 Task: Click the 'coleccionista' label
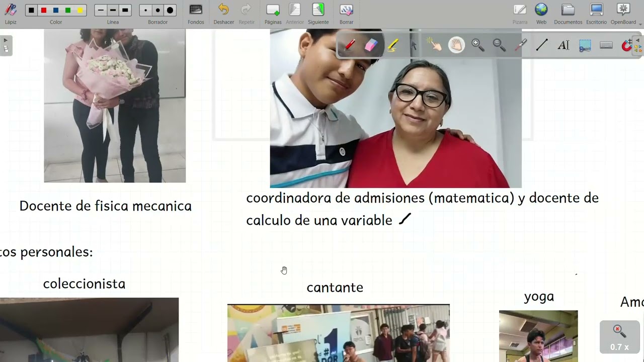coord(84,284)
